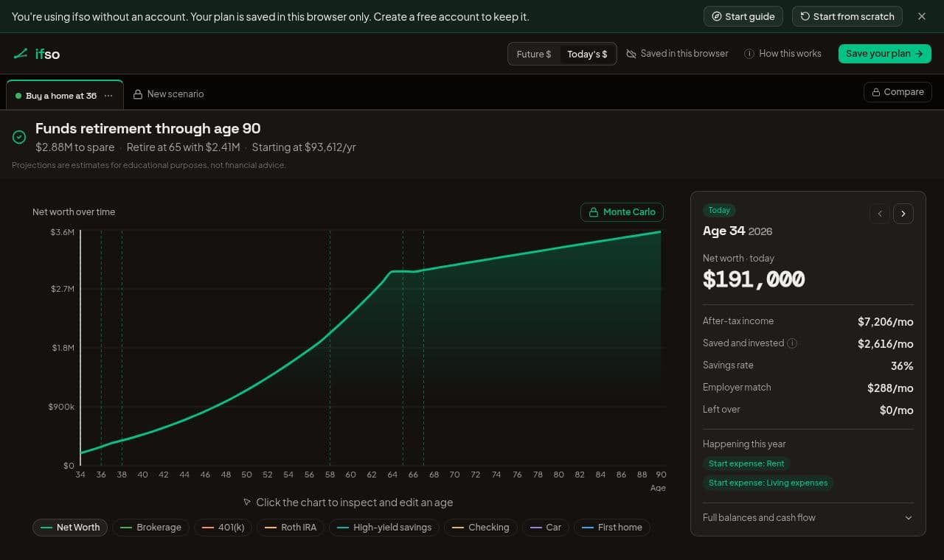944x560 pixels.
Task: Click the Start expense: Living expenses tag
Action: [x=768, y=483]
